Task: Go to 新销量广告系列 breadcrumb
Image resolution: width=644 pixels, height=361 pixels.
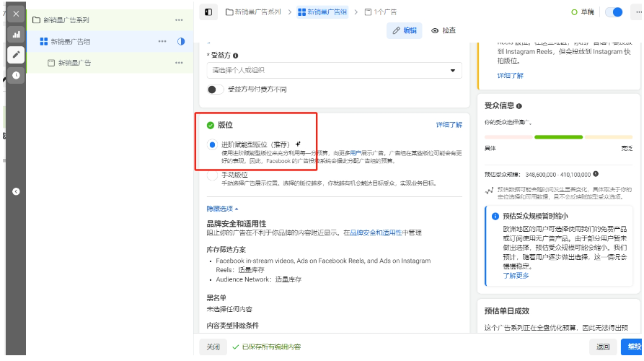Action: coord(253,12)
